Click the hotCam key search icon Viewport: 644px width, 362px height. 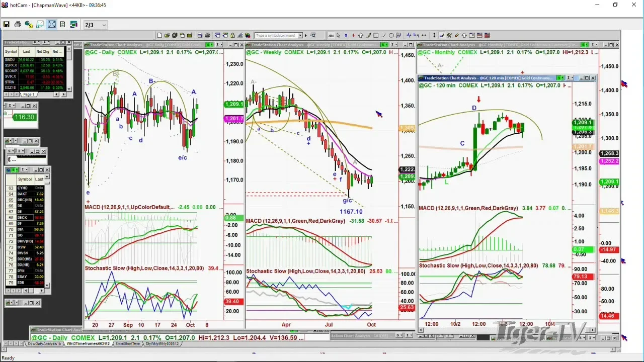pos(29,24)
